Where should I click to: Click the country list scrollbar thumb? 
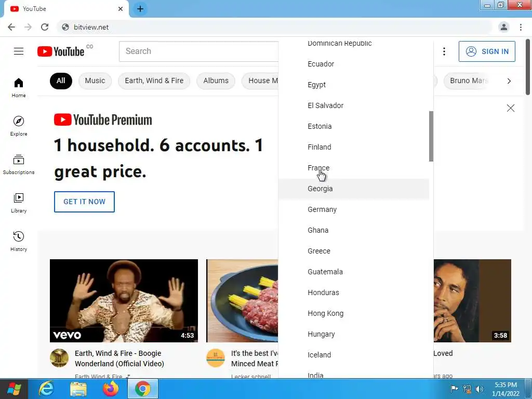[x=431, y=137]
